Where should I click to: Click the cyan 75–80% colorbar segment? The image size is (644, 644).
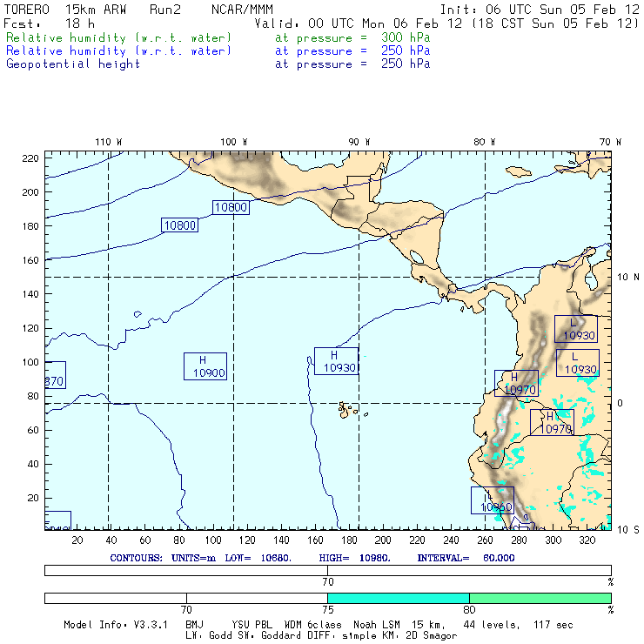[399, 598]
